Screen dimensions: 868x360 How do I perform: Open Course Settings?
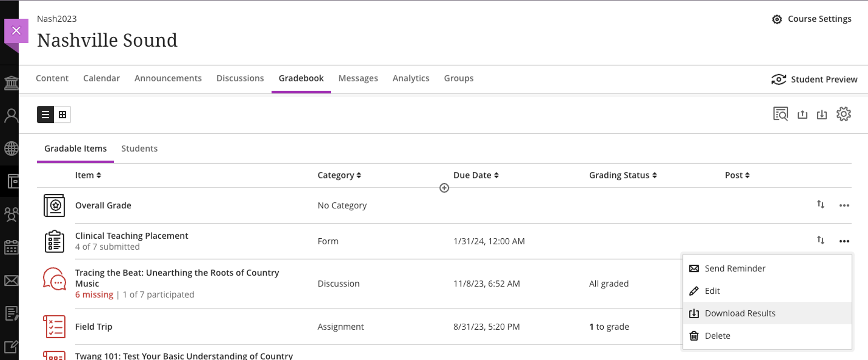pyautogui.click(x=812, y=19)
